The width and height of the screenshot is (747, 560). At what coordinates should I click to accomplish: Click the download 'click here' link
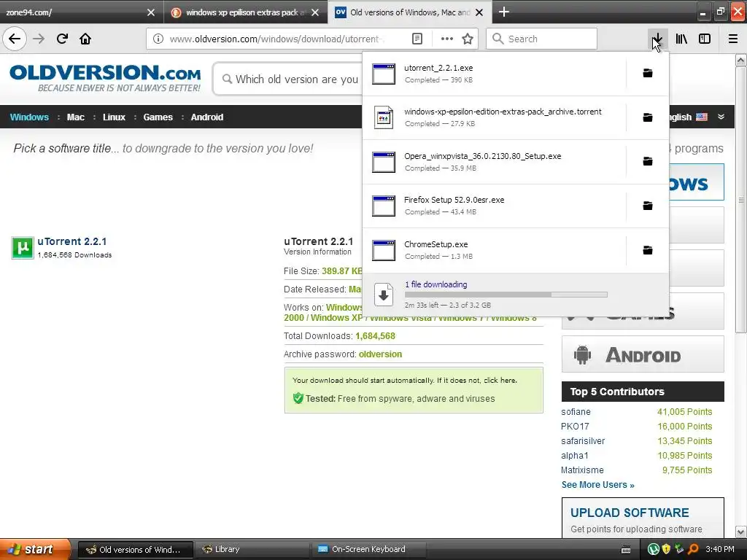[x=500, y=380]
